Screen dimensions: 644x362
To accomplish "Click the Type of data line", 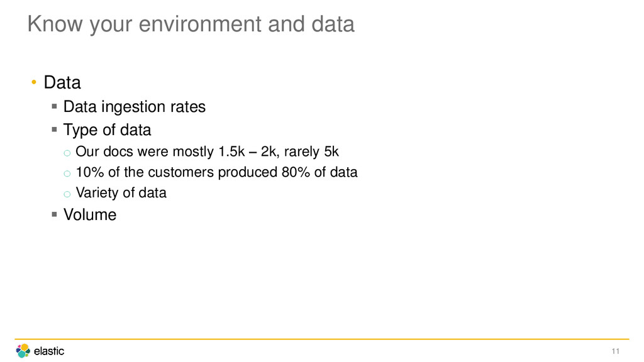I will (107, 130).
